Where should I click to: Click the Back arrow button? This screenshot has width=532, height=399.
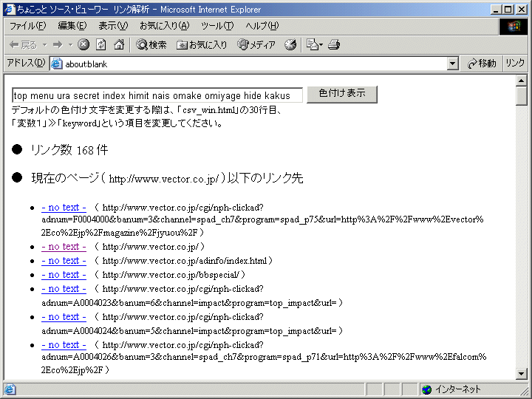click(x=23, y=45)
